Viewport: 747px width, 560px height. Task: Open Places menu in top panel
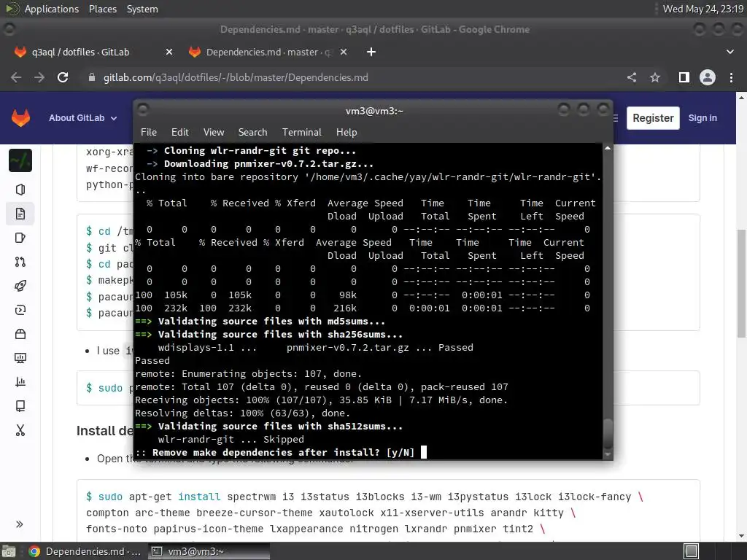tap(102, 9)
